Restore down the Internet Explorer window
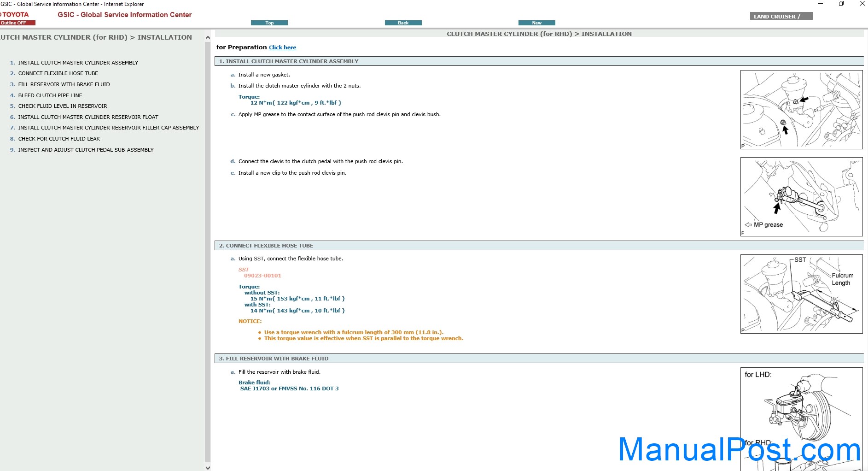The height and width of the screenshot is (471, 868). pos(841,4)
